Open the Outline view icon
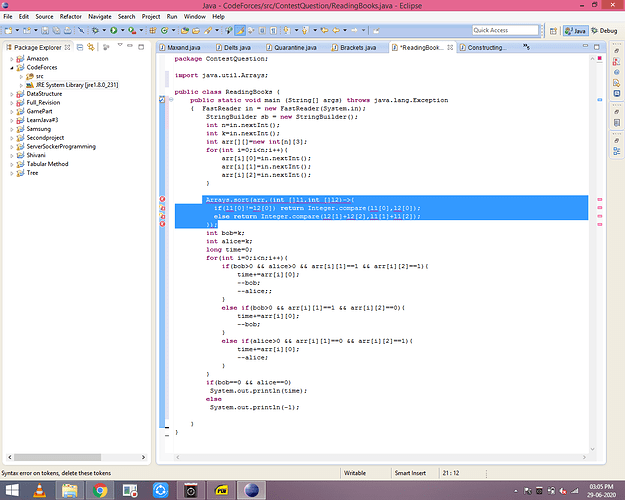Screen dimensions: 625x500 pos(617,151)
